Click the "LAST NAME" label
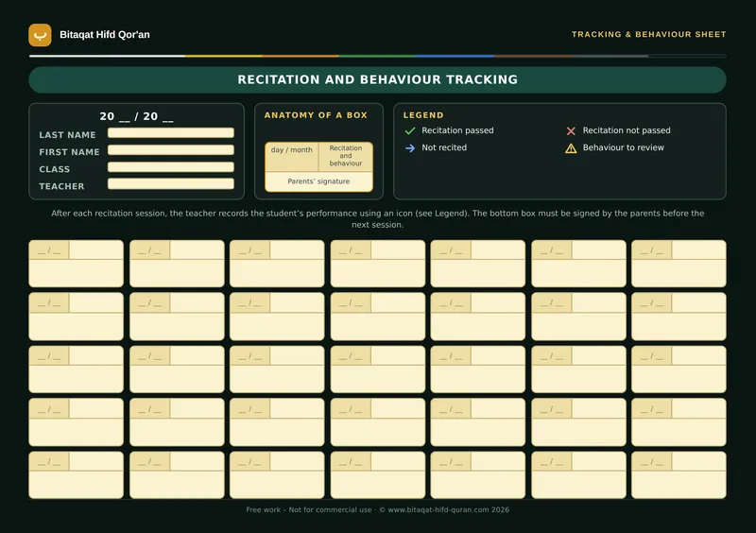This screenshot has width=756, height=533. point(67,135)
